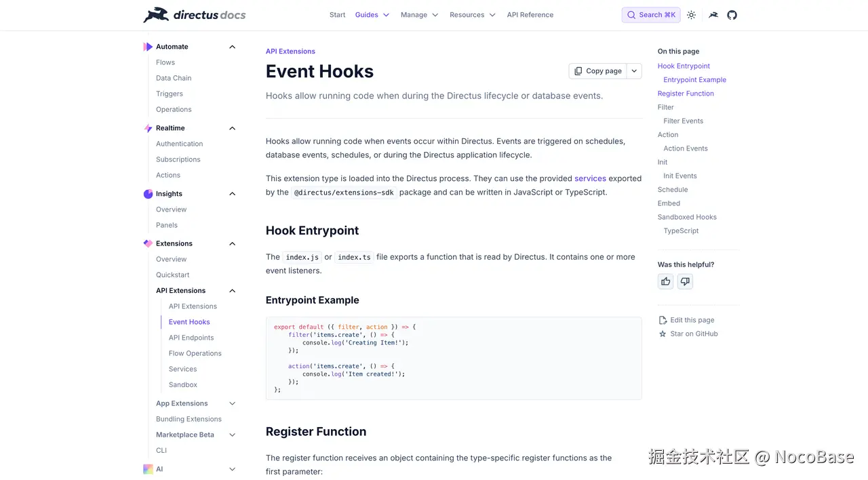Open Flow Operations in the sidebar

(x=195, y=353)
